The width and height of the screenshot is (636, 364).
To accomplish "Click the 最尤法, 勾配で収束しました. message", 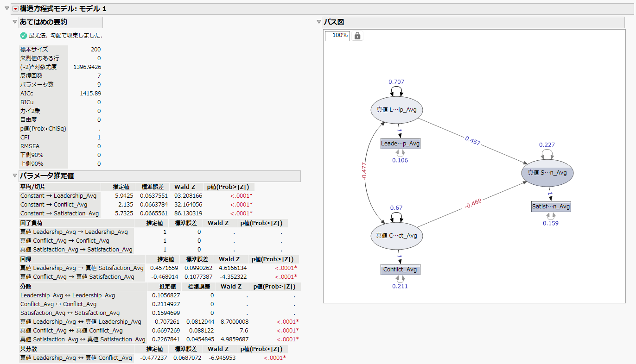I will [65, 36].
